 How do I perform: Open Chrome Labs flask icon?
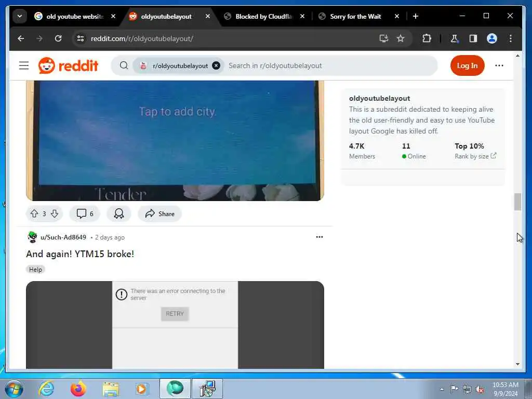click(x=454, y=38)
